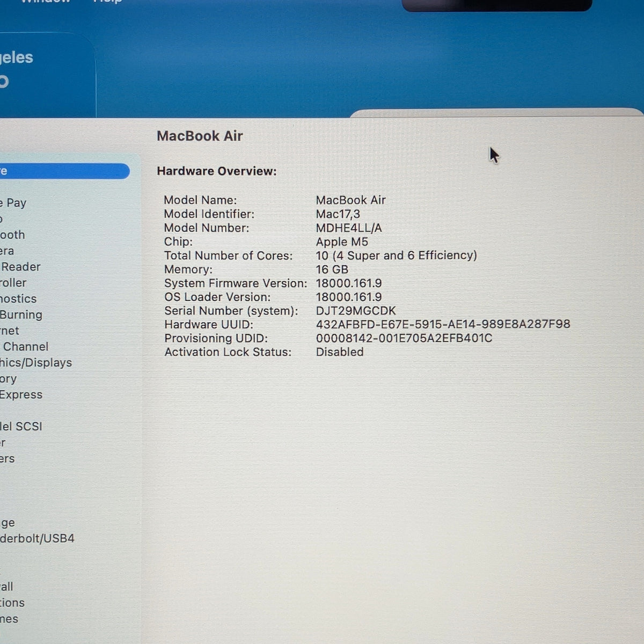
Task: Select the highlighted Hardware row in the sidebar
Action: 64,171
